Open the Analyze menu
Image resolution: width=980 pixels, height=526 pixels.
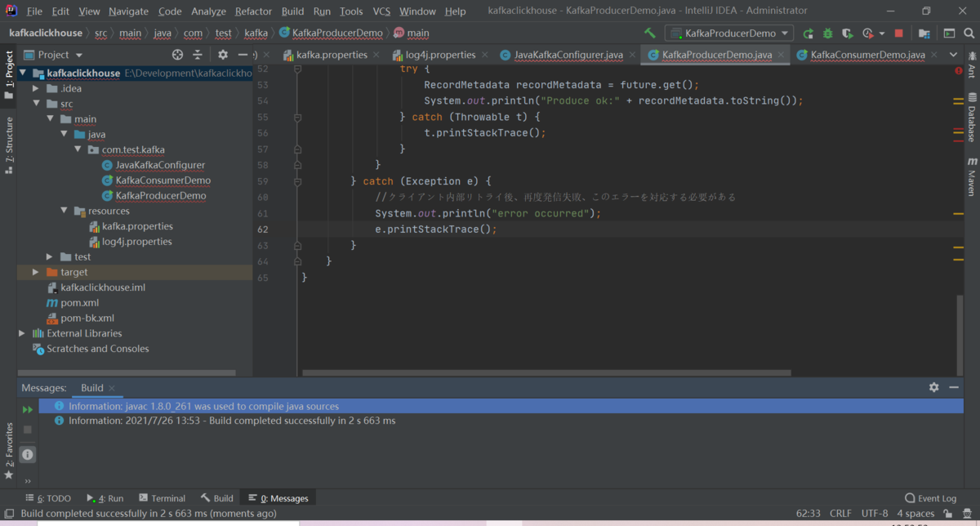coord(208,11)
